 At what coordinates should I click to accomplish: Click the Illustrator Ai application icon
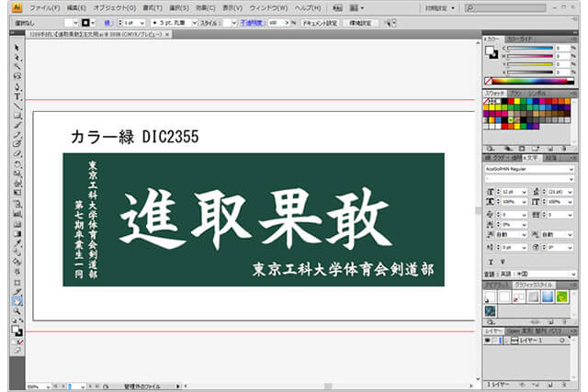pos(17,7)
